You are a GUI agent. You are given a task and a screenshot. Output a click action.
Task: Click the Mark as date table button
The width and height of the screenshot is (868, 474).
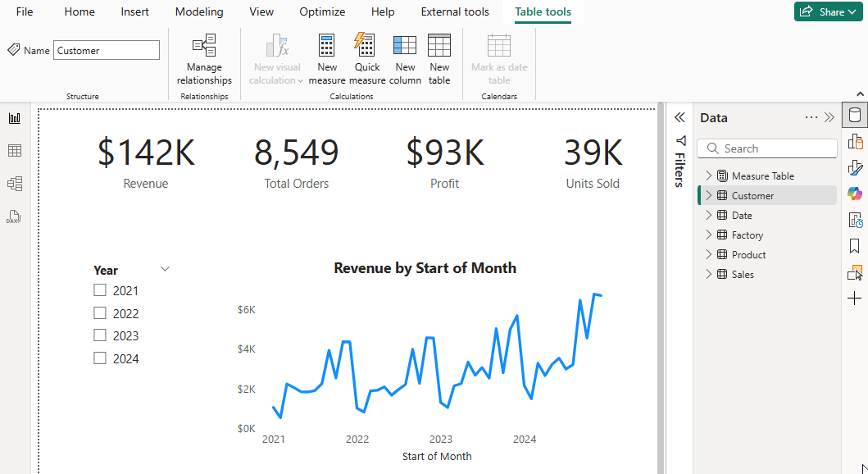499,59
